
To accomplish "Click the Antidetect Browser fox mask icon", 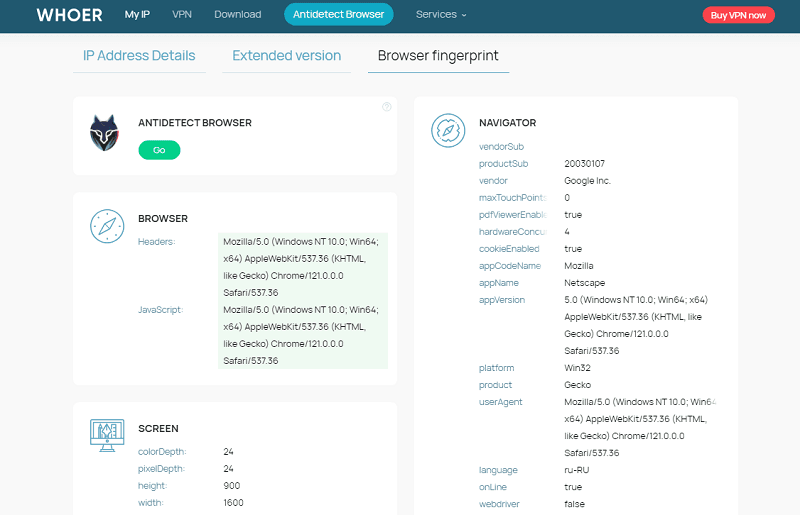I will 104,133.
